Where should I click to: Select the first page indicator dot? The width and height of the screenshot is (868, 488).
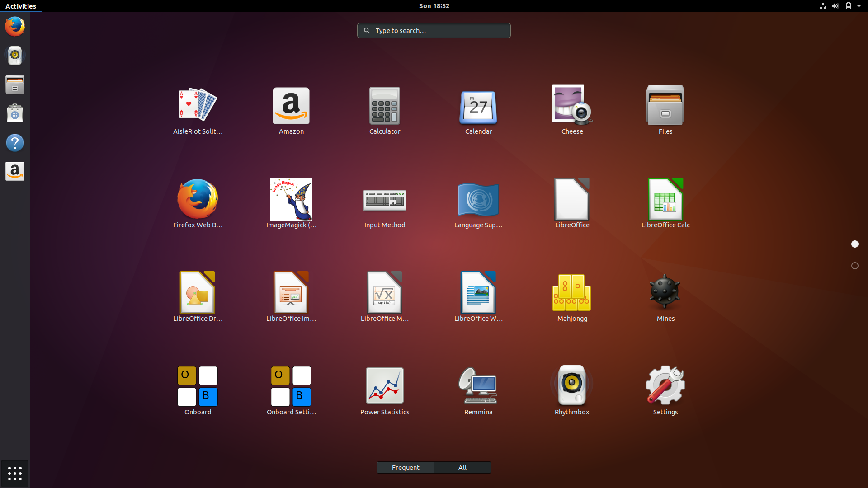[x=854, y=244]
